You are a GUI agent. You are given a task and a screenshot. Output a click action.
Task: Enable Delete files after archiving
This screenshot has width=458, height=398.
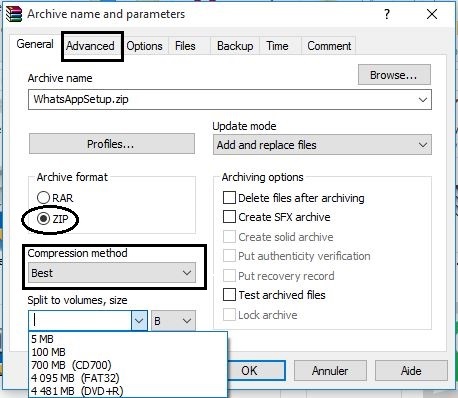(x=293, y=198)
